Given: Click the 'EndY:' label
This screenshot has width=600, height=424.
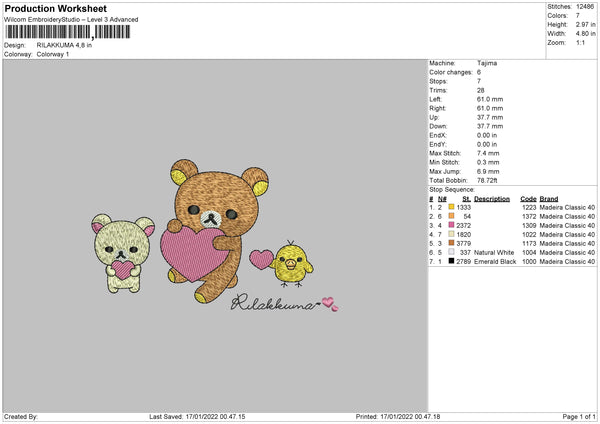Looking at the screenshot, I should 438,144.
